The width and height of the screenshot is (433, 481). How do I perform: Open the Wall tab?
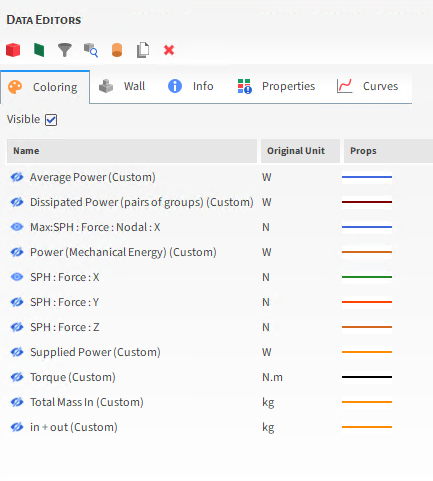pyautogui.click(x=122, y=86)
